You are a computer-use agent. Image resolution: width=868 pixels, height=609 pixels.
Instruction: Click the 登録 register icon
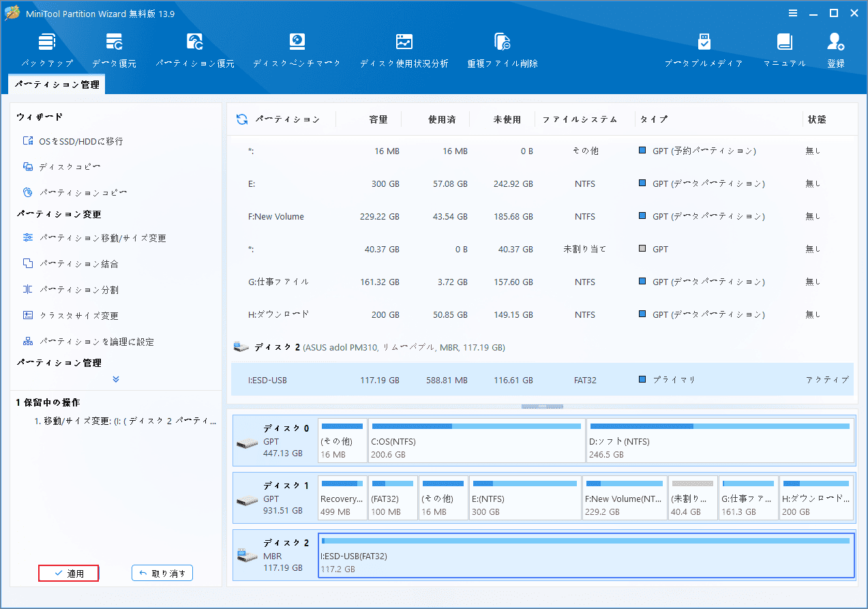click(x=836, y=50)
